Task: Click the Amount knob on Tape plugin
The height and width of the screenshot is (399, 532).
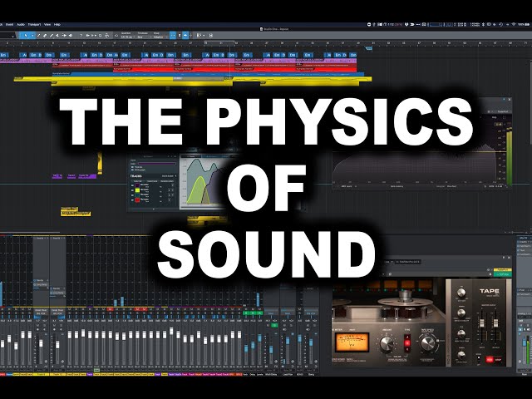Action: (x=387, y=343)
